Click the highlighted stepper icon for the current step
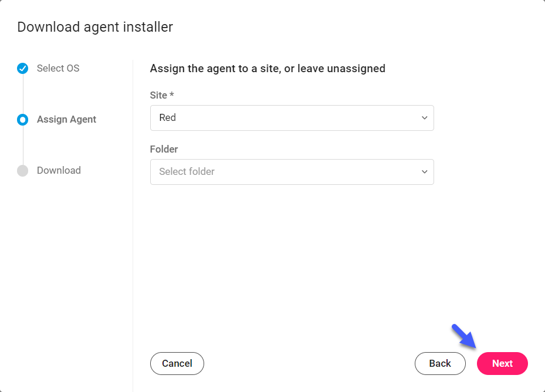This screenshot has height=392, width=545. pyautogui.click(x=22, y=119)
